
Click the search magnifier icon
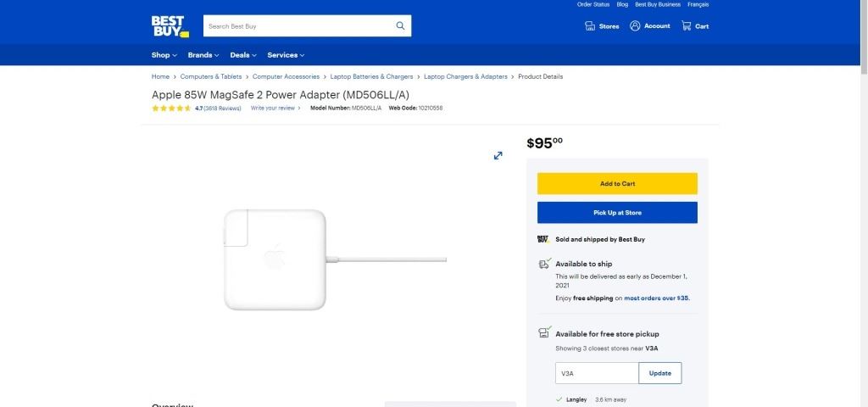[x=400, y=26]
